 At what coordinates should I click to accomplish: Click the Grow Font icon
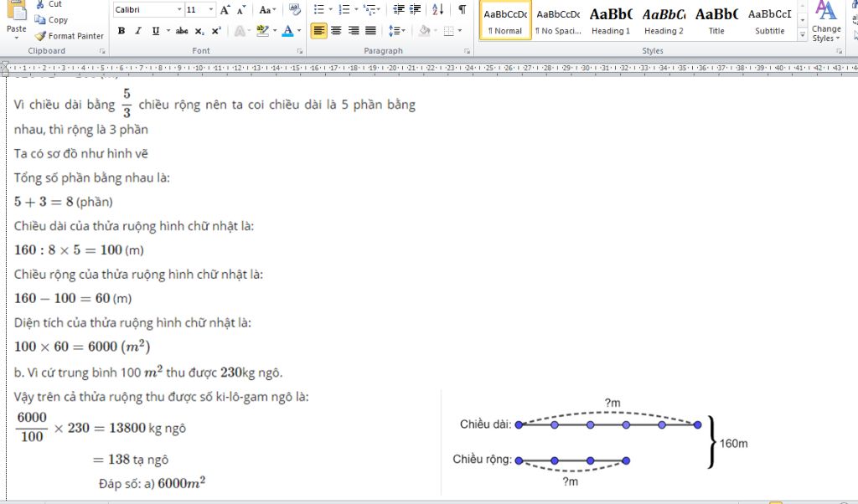point(225,10)
